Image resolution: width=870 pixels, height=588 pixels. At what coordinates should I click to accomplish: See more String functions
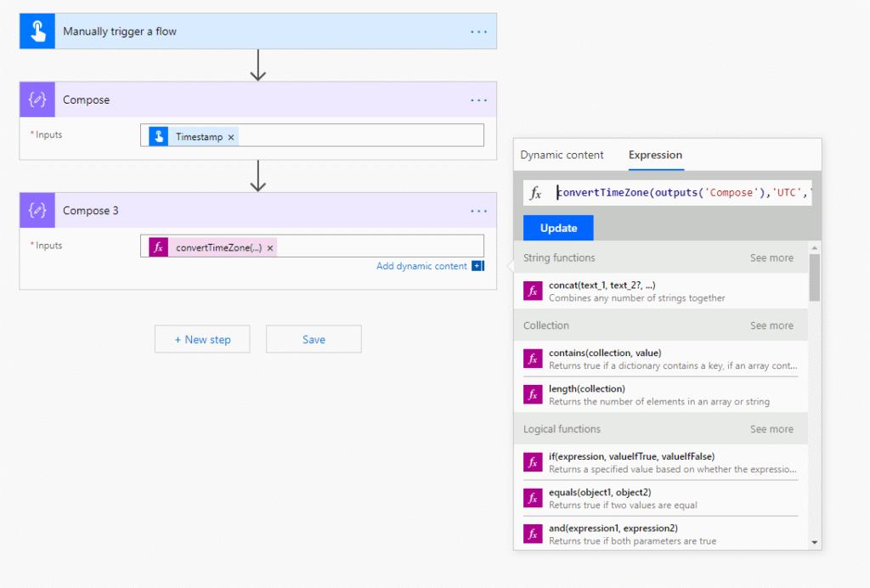(771, 258)
